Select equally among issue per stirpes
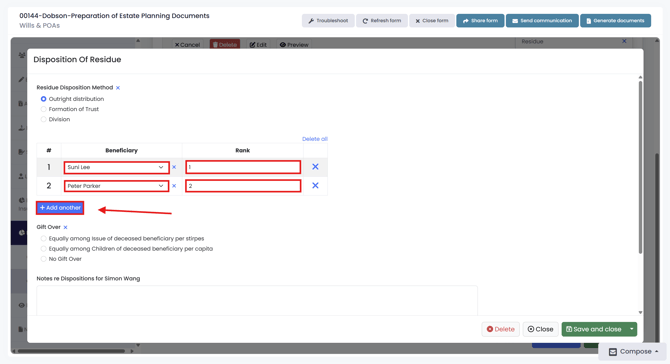The width and height of the screenshot is (670, 364). [44, 238]
